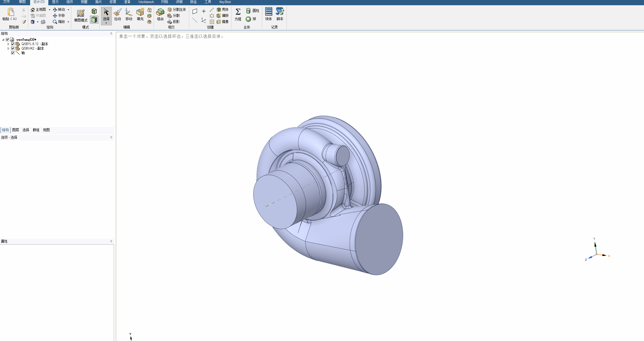
Task: Create a linear pattern dots icon
Action: pyautogui.click(x=212, y=10)
